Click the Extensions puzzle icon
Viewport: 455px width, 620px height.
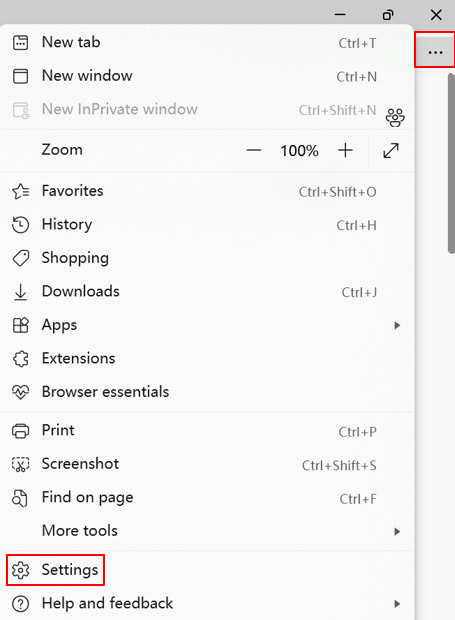click(21, 359)
